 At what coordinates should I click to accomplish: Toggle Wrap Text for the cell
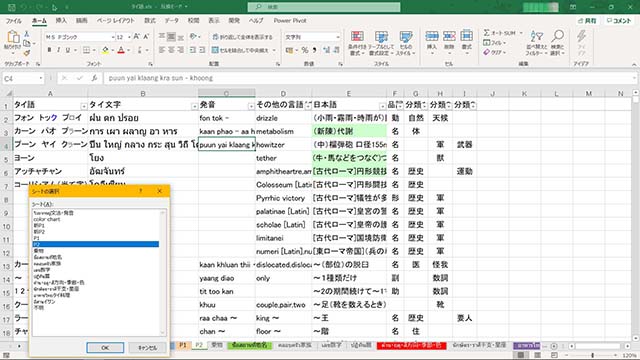click(243, 37)
